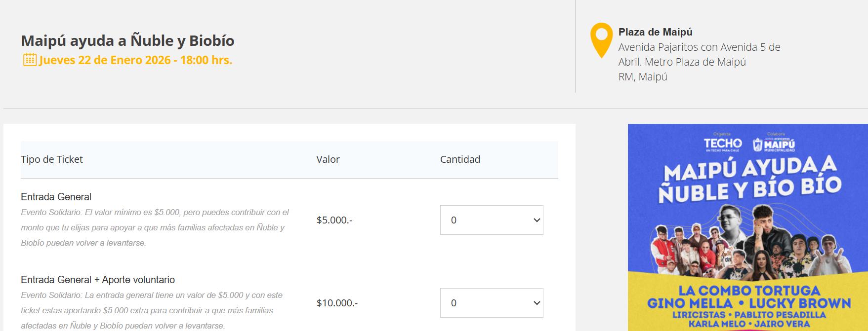Click the Maipú Municipalidad logo on the poster

tap(774, 145)
